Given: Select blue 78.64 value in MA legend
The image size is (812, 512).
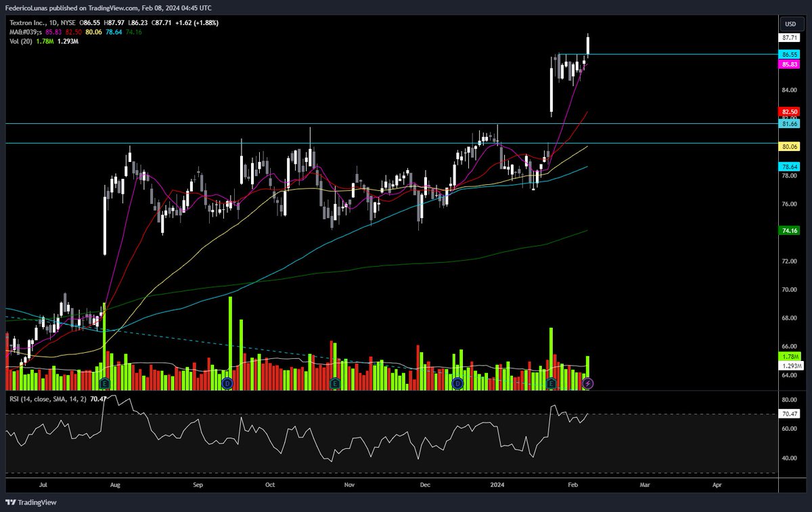Looking at the screenshot, I should coord(114,31).
